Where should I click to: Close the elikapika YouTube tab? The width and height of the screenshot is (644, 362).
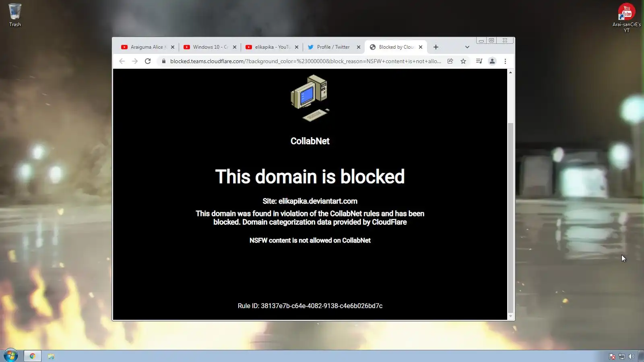point(297,47)
